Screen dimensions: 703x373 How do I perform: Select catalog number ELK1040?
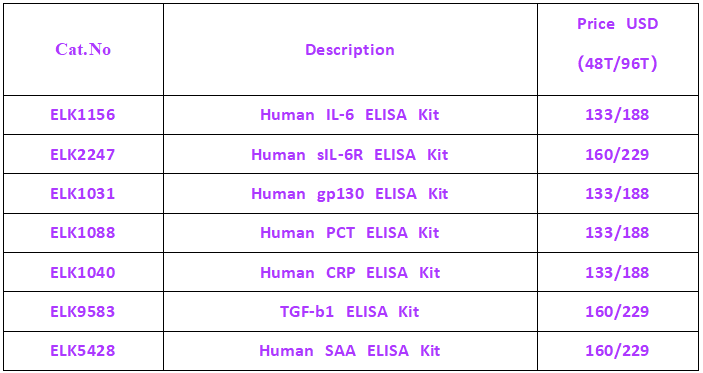coord(82,272)
